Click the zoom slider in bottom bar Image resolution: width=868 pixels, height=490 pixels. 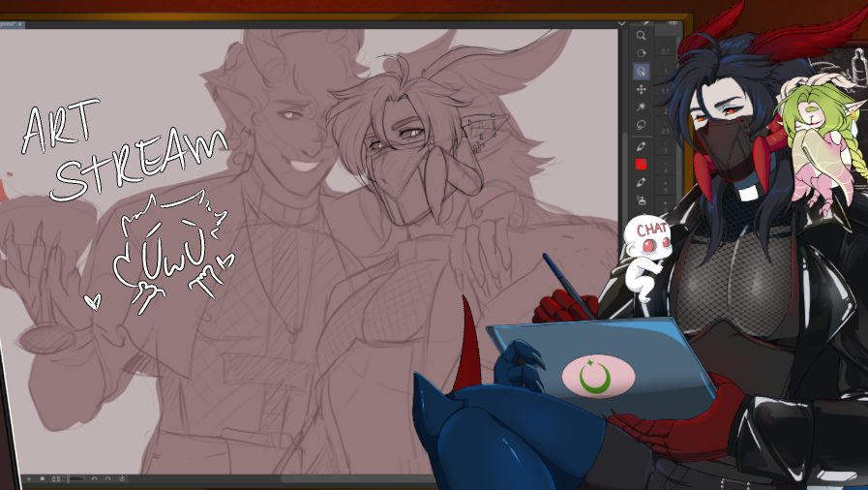[77, 478]
